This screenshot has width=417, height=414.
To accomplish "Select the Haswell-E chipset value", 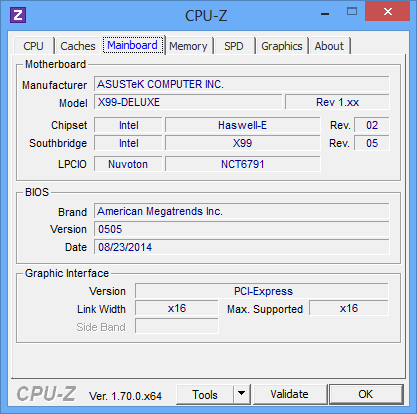I will point(243,125).
